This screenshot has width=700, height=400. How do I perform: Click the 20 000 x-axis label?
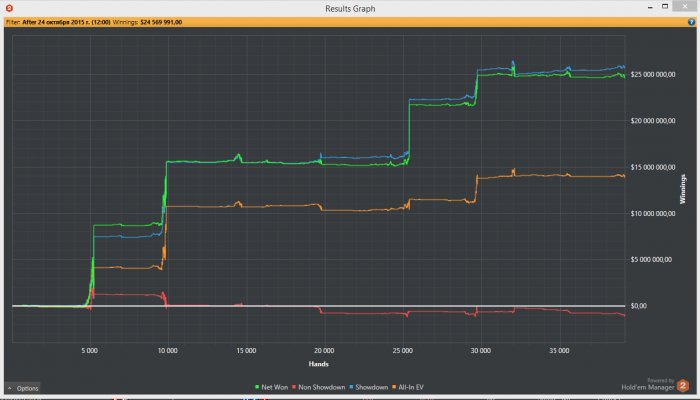click(324, 351)
